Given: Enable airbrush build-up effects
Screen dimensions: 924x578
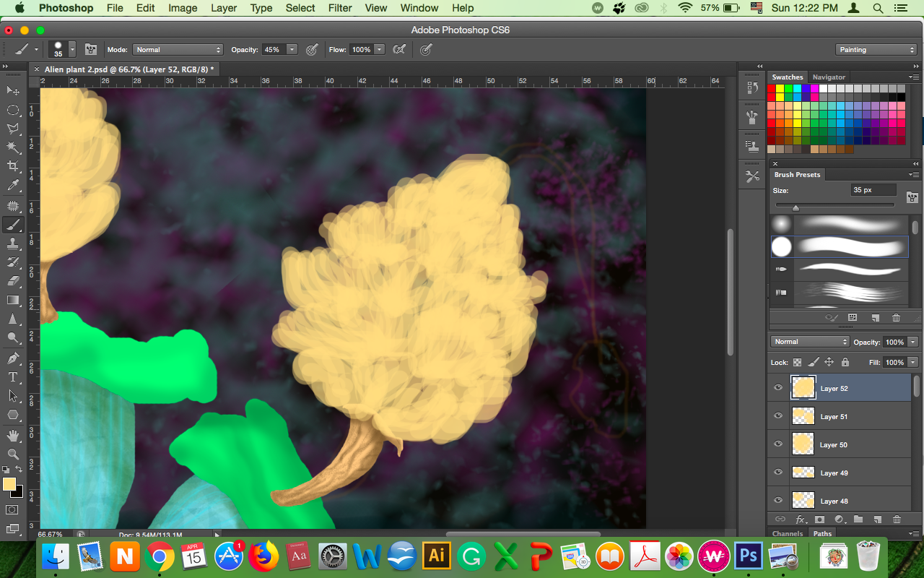Looking at the screenshot, I should point(398,50).
